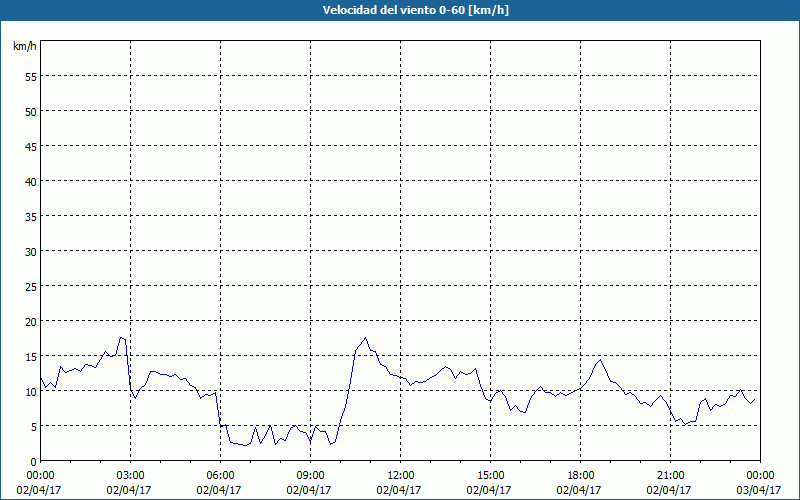The image size is (800, 500).
Task: Click the "21:00" time label on the x-axis
Action: click(x=670, y=476)
